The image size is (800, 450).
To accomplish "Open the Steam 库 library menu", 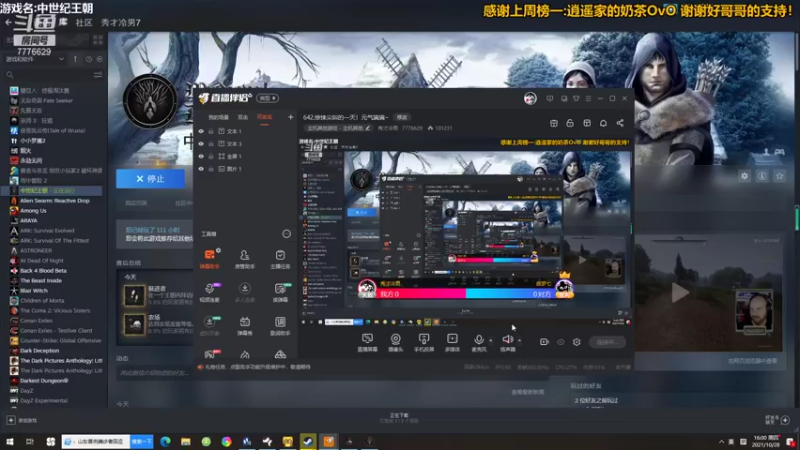I will (x=63, y=22).
